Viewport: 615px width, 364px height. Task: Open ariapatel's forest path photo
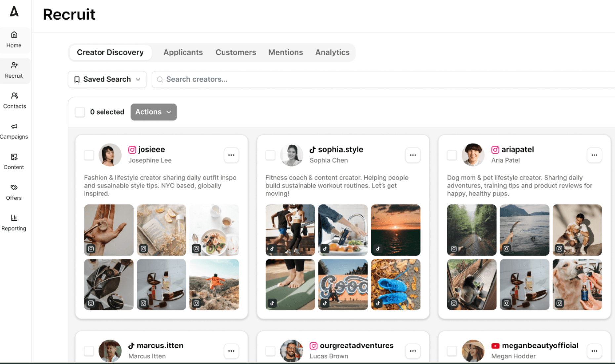472,230
